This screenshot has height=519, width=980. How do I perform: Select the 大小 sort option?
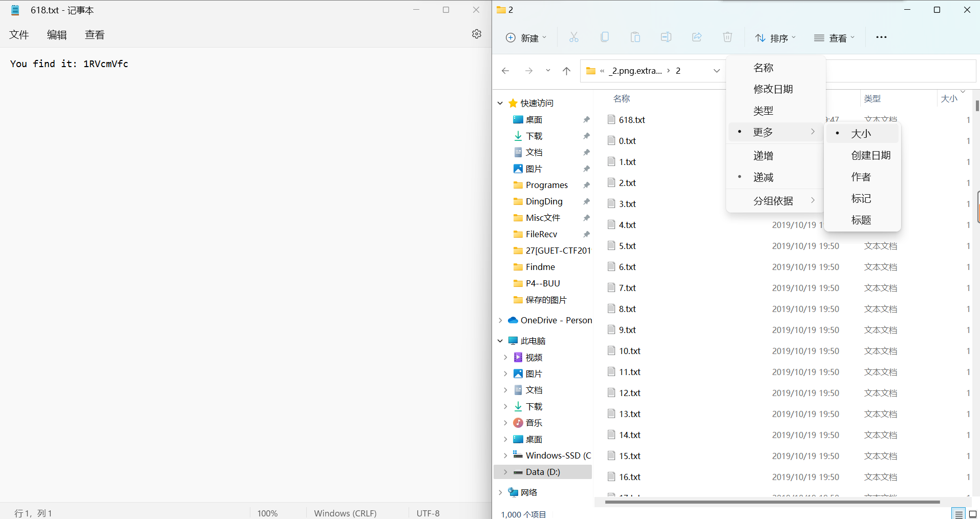point(863,134)
